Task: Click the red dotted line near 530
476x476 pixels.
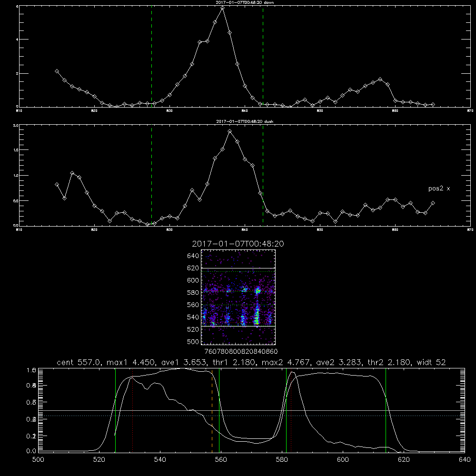Action: [x=133, y=410]
